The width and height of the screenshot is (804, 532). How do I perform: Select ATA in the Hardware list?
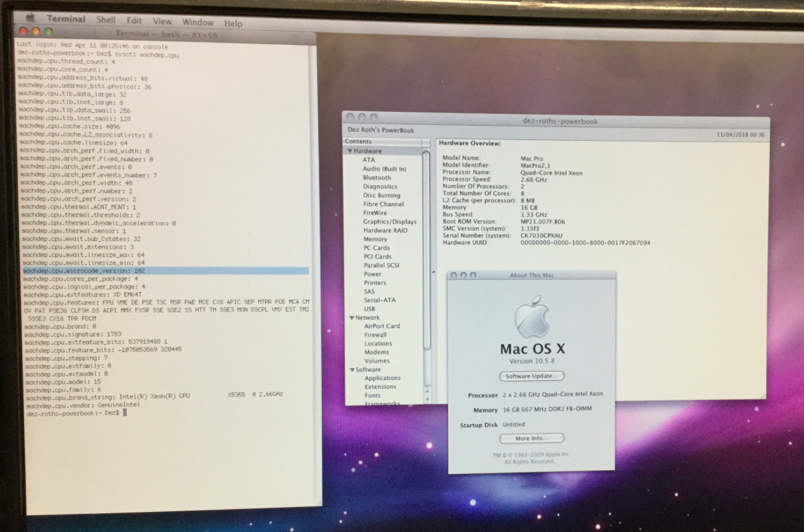coord(368,160)
